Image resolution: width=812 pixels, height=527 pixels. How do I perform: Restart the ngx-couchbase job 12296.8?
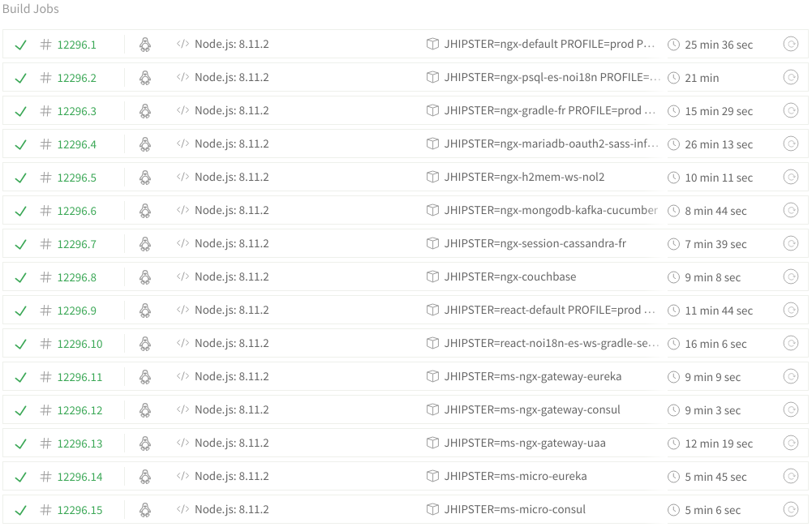(790, 277)
